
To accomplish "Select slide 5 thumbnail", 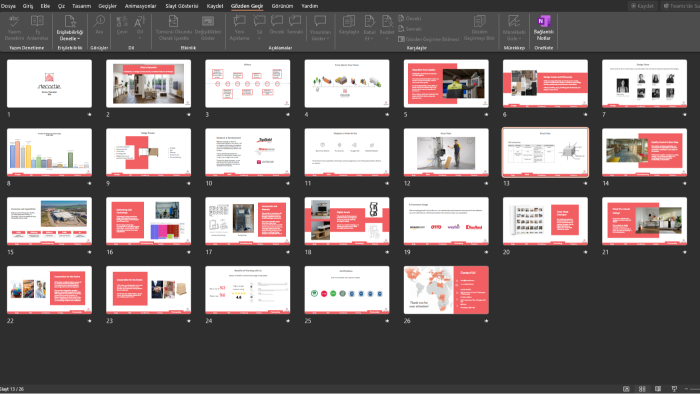I will click(446, 84).
